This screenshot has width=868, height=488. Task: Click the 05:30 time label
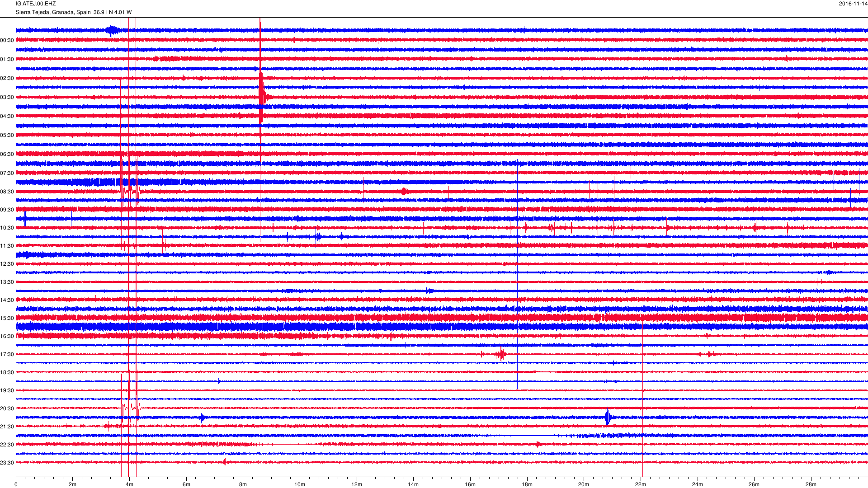tap(7, 135)
